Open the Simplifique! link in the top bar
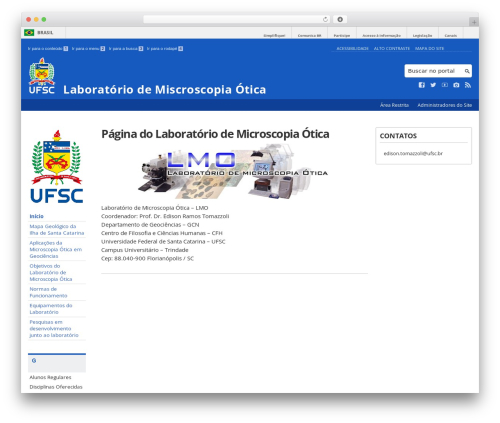The height and width of the screenshot is (423, 500). (x=274, y=35)
